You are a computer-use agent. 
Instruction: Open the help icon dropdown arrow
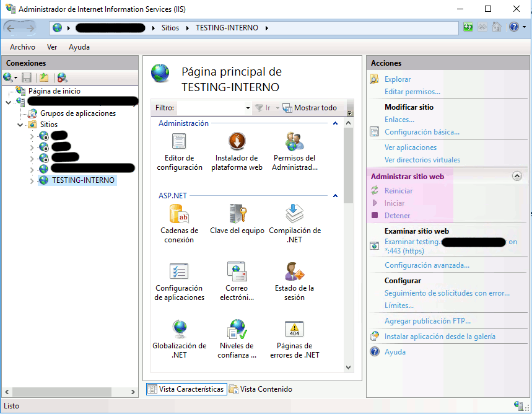click(524, 27)
